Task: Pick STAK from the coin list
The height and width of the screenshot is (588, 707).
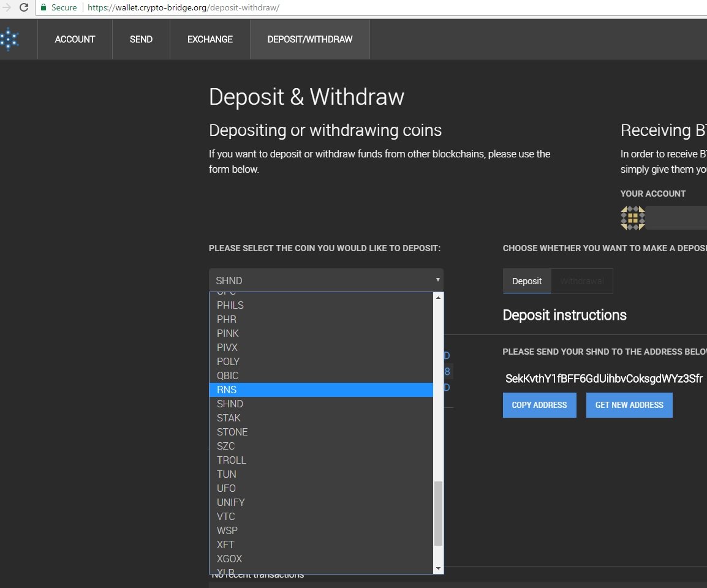Action: (x=321, y=418)
